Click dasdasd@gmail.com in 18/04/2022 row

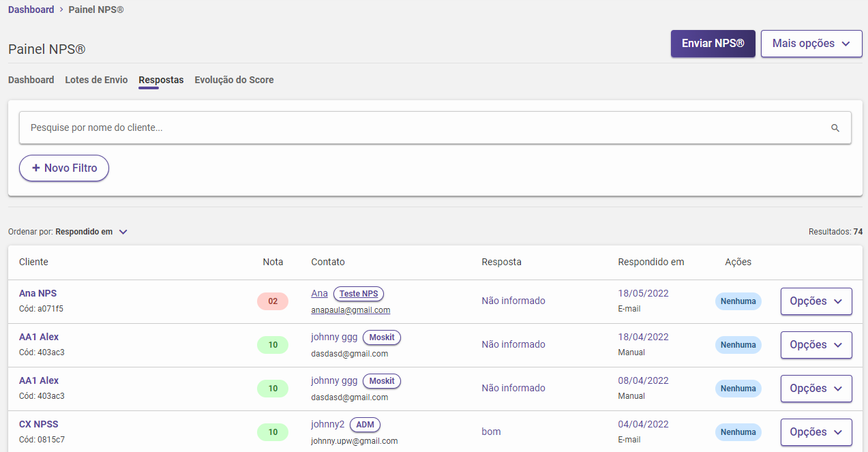[x=350, y=354]
